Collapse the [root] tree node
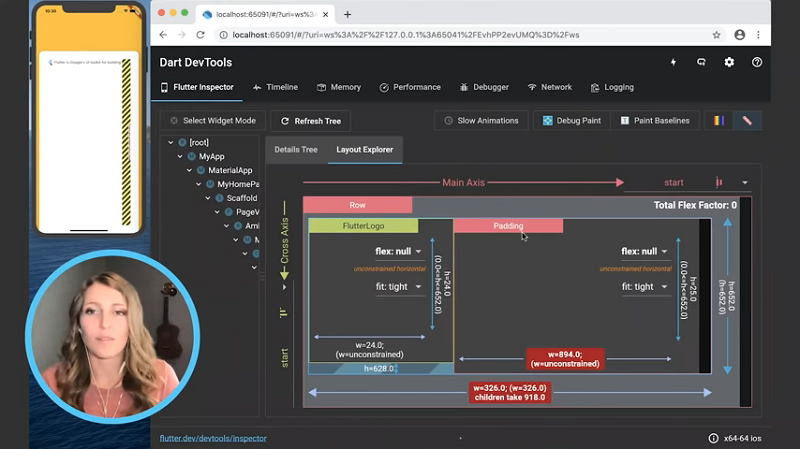Image resolution: width=800 pixels, height=449 pixels. 171,142
